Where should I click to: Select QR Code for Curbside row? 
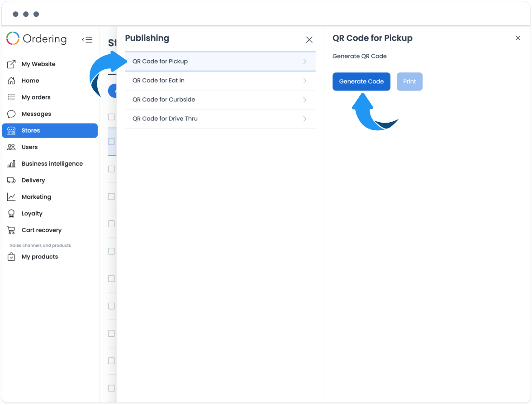pos(220,100)
